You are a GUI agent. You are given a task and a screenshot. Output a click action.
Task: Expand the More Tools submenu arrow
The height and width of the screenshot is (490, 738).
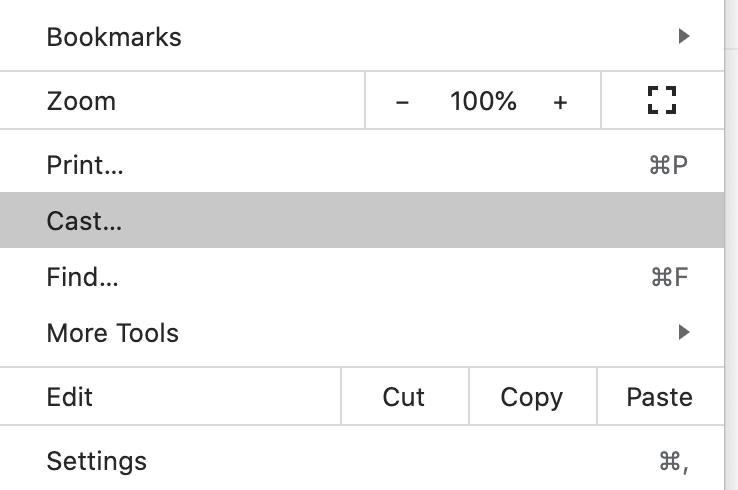684,332
